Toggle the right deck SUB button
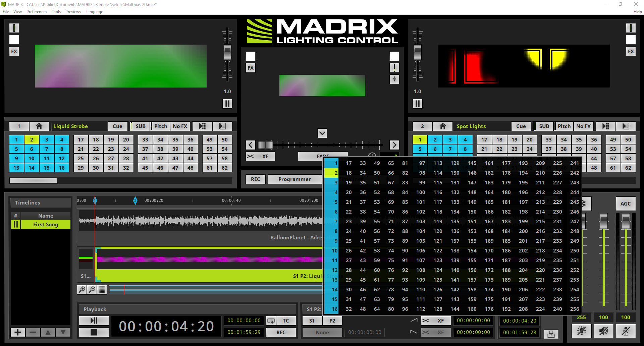This screenshot has width=644, height=346. point(544,126)
